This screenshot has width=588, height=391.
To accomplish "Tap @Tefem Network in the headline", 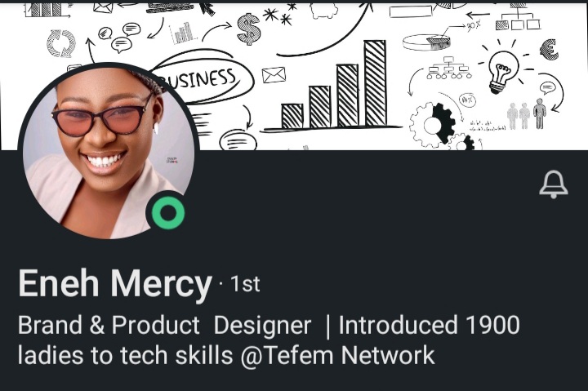I will (x=337, y=355).
